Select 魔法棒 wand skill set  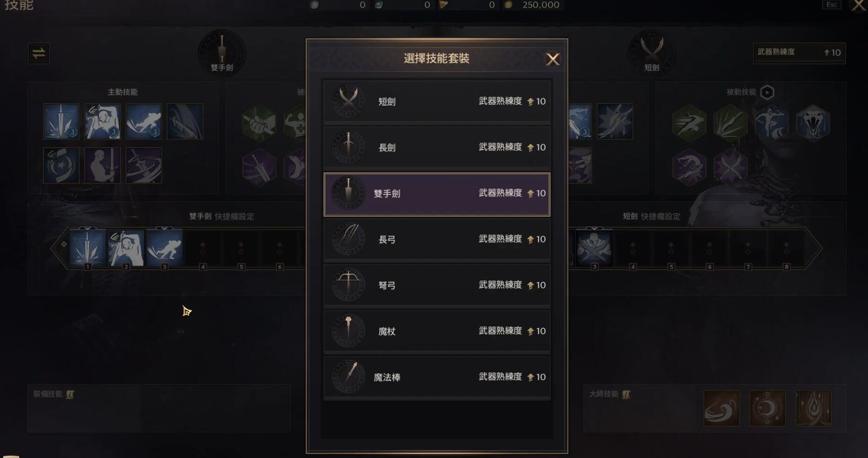[437, 377]
